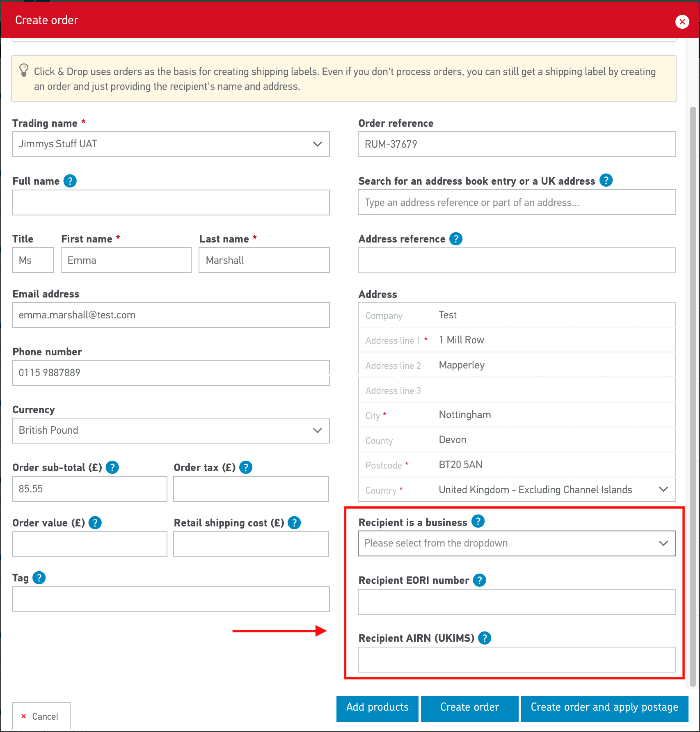
Task: Open help for Retail shipping cost
Action: pos(294,523)
